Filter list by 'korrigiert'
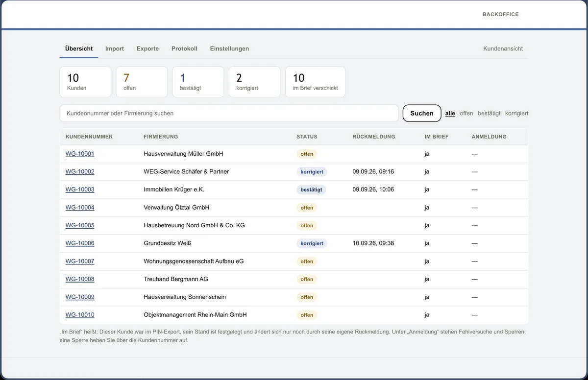 coord(516,113)
